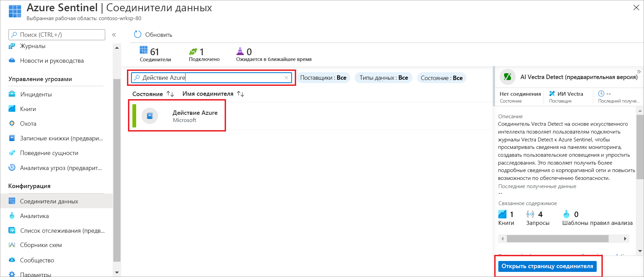Screen dimensions: 644x277
Task: Click the Поведение сущности icon
Action: [x=12, y=153]
